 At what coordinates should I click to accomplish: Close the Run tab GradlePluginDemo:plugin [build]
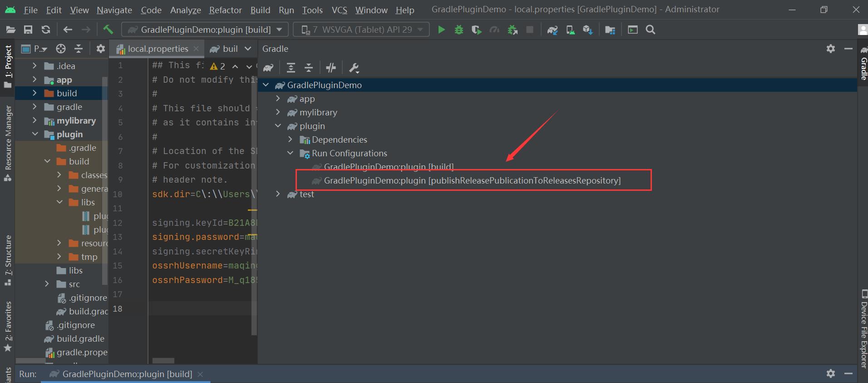[x=200, y=374]
